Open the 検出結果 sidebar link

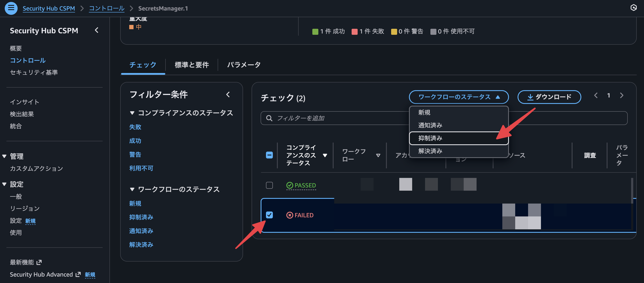(x=22, y=114)
